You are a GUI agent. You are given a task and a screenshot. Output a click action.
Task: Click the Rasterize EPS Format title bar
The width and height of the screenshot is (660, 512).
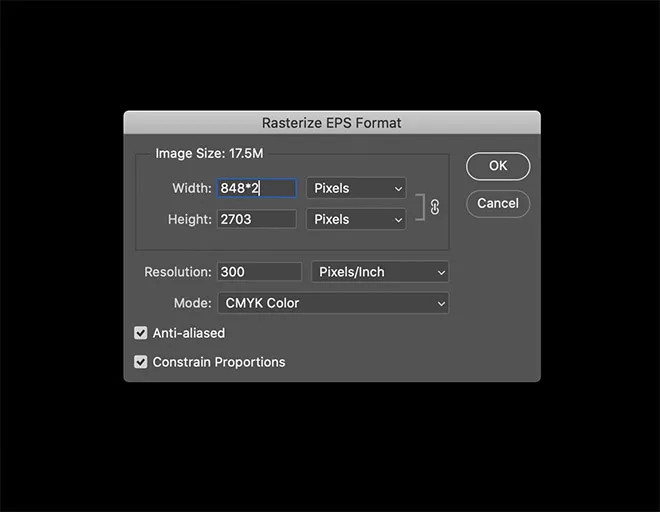[332, 123]
